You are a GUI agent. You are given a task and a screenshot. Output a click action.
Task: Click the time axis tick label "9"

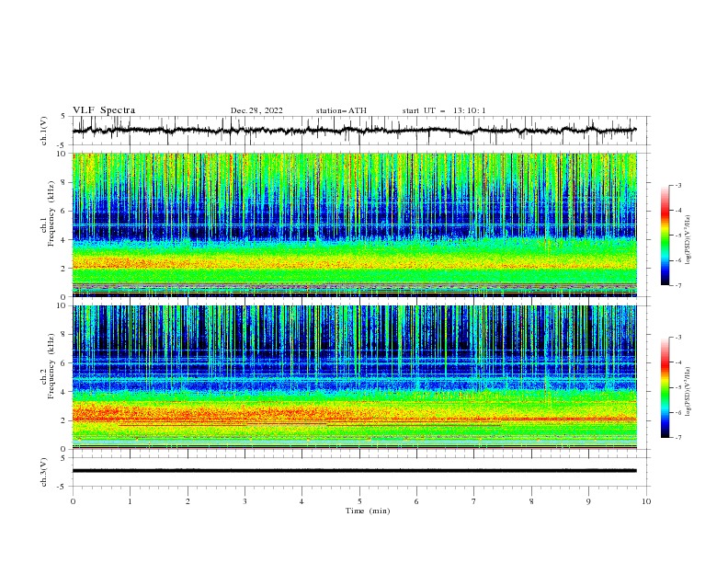588,501
